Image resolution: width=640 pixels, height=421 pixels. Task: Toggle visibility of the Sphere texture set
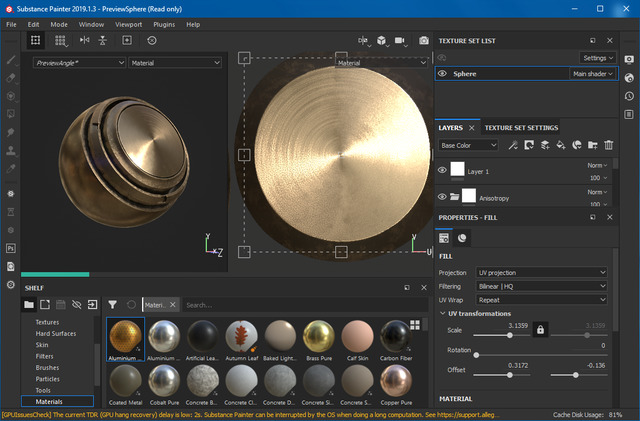(442, 73)
